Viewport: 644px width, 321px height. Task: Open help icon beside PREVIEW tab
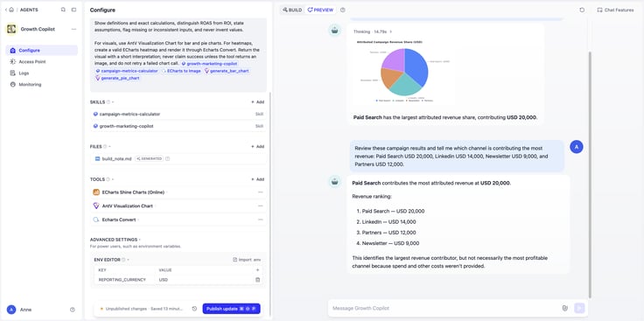pyautogui.click(x=343, y=10)
